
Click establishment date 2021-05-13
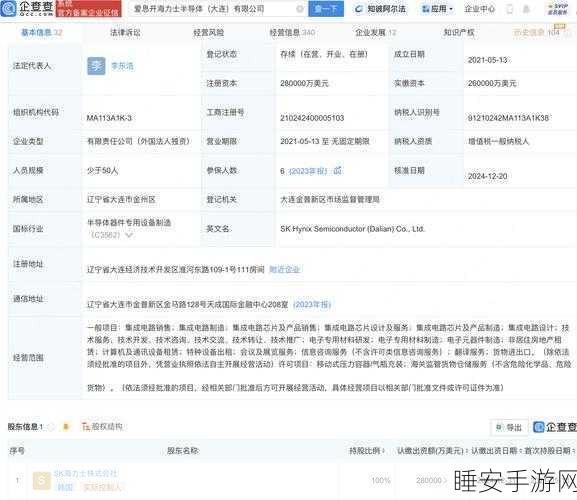coord(488,60)
